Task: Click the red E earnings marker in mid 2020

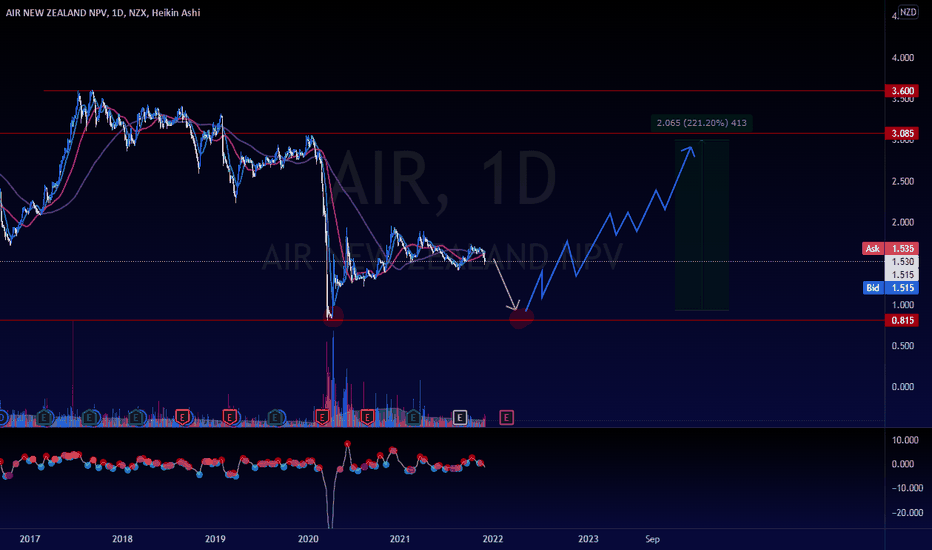Action: [x=367, y=418]
